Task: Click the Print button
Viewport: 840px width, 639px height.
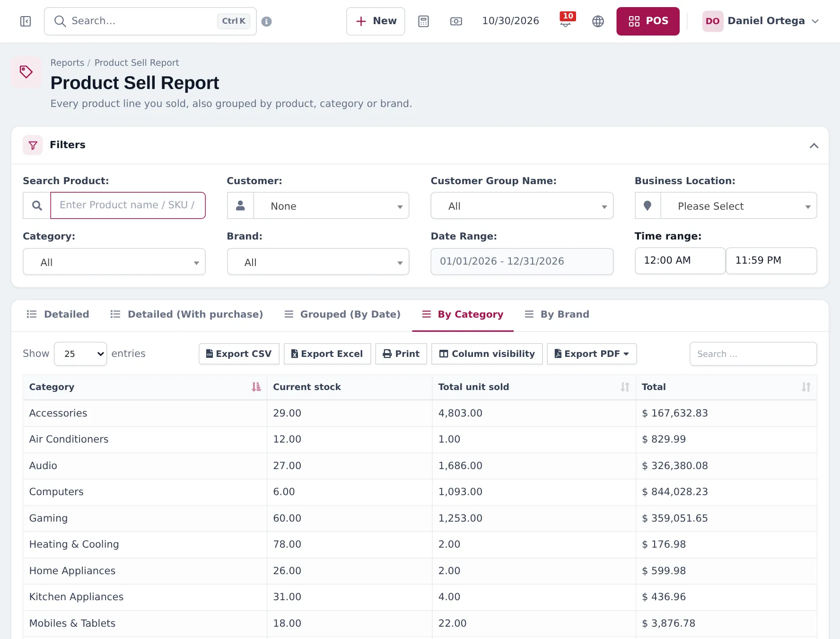Action: (401, 354)
